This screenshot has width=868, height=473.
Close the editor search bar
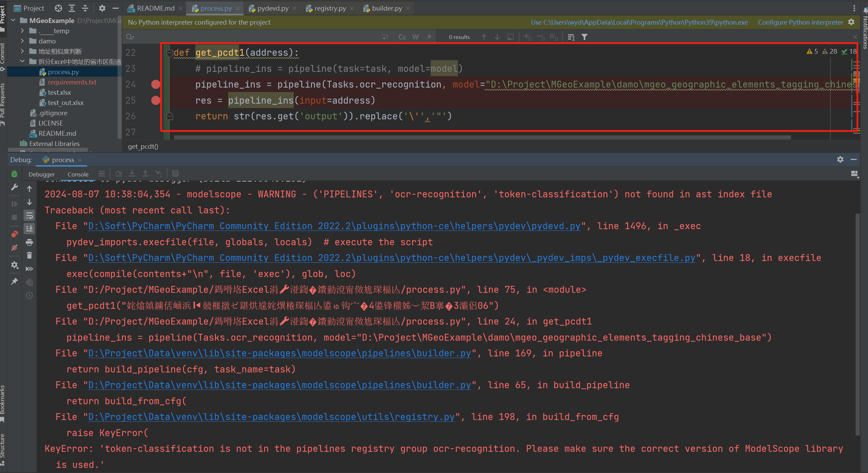855,37
